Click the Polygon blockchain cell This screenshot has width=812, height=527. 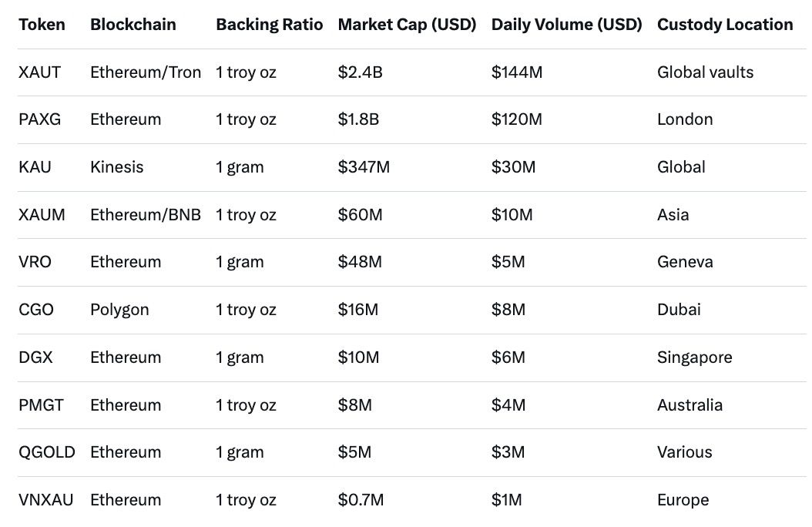point(119,310)
